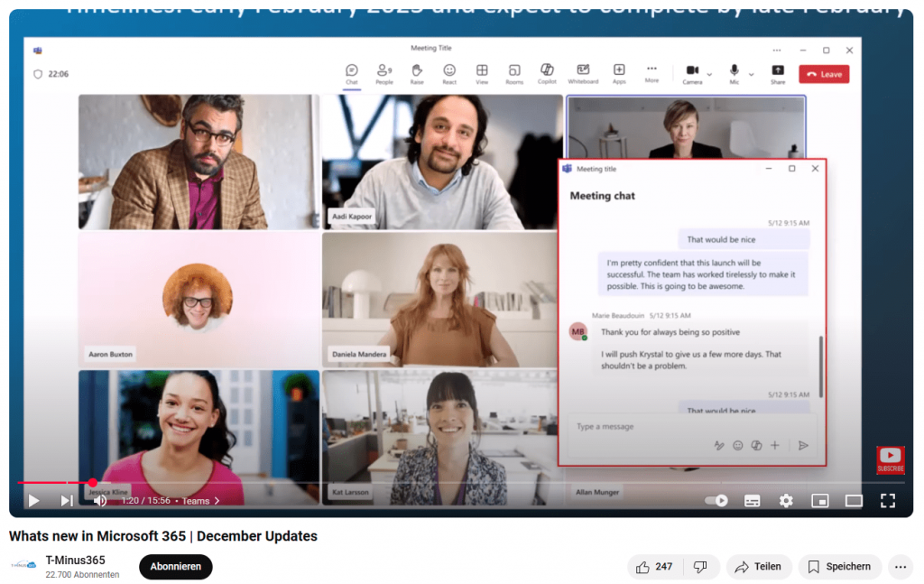The image size is (924, 584).
Task: Open the emoji picker in chat compose
Action: pyautogui.click(x=738, y=446)
